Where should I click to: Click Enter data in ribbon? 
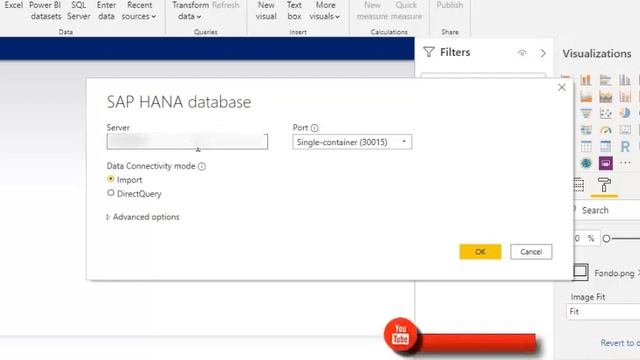(106, 11)
